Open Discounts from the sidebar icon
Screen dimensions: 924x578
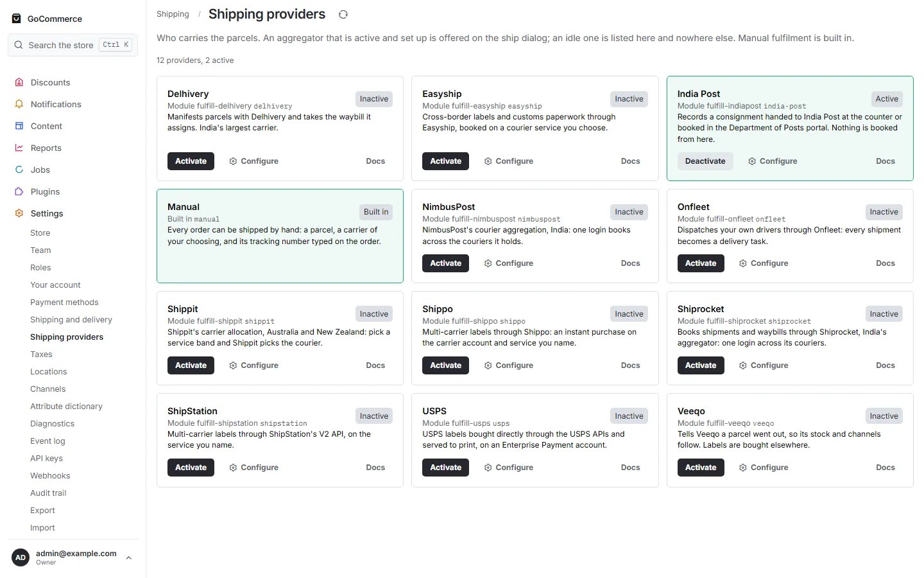pyautogui.click(x=19, y=82)
